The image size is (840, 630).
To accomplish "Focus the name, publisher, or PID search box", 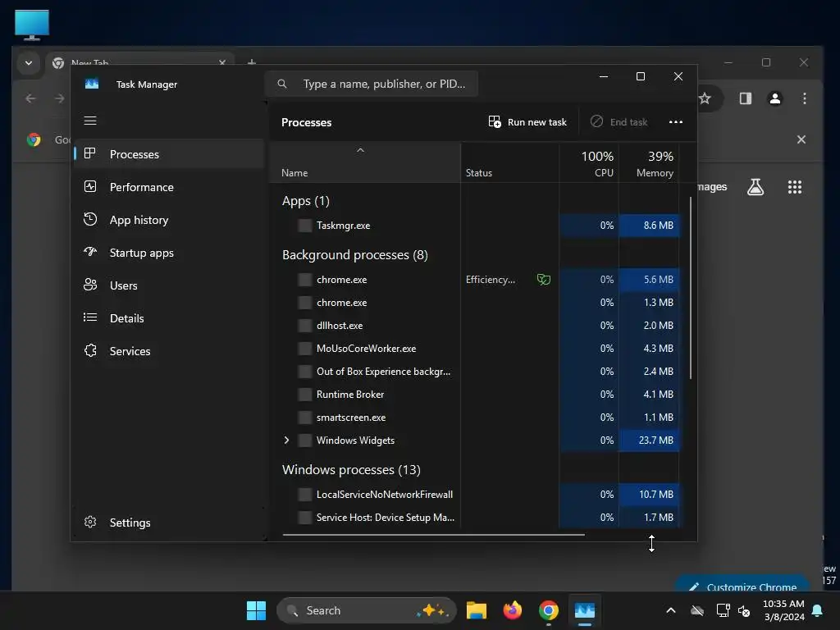I will [x=372, y=84].
